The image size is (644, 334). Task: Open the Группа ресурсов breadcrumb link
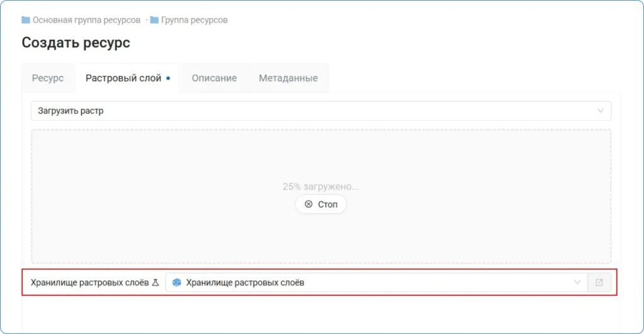pos(194,20)
